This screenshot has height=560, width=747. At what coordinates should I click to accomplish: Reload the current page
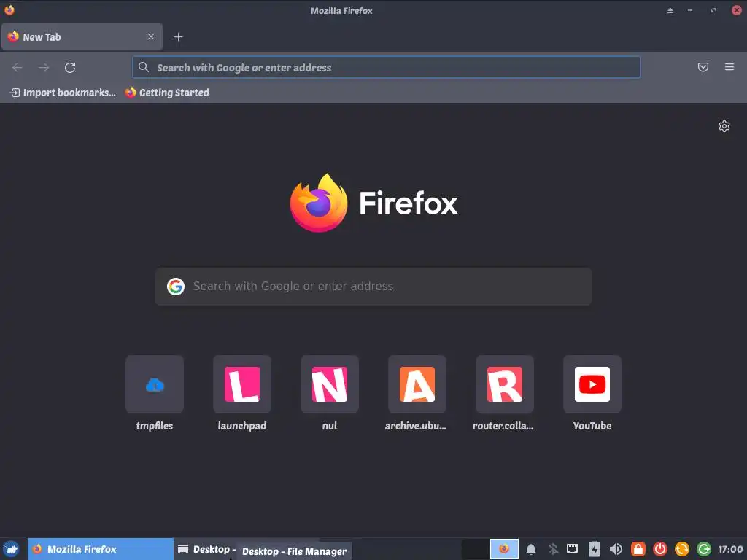[x=70, y=68]
